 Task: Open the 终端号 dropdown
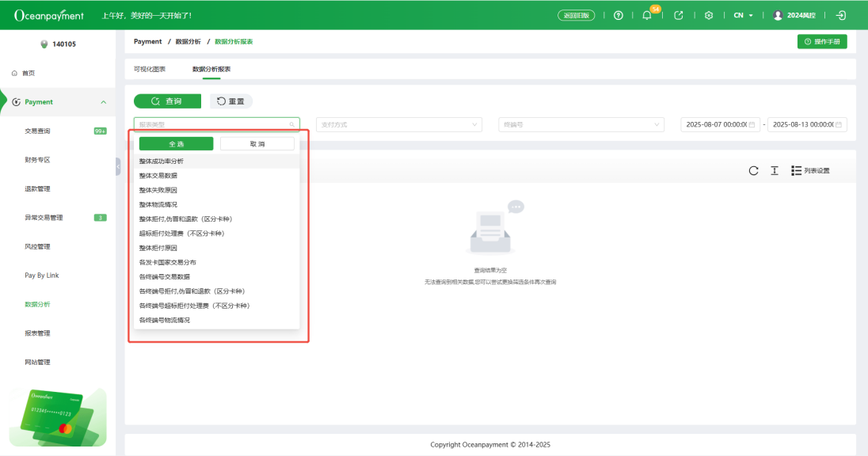(581, 124)
